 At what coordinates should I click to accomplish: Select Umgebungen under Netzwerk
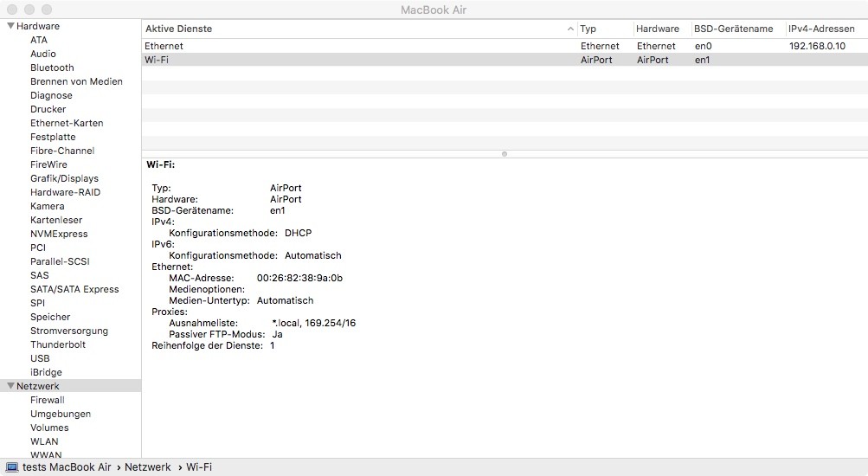(x=61, y=414)
